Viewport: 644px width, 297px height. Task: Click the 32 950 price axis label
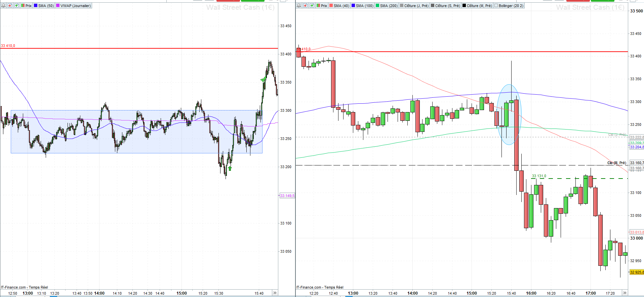pyautogui.click(x=636, y=261)
